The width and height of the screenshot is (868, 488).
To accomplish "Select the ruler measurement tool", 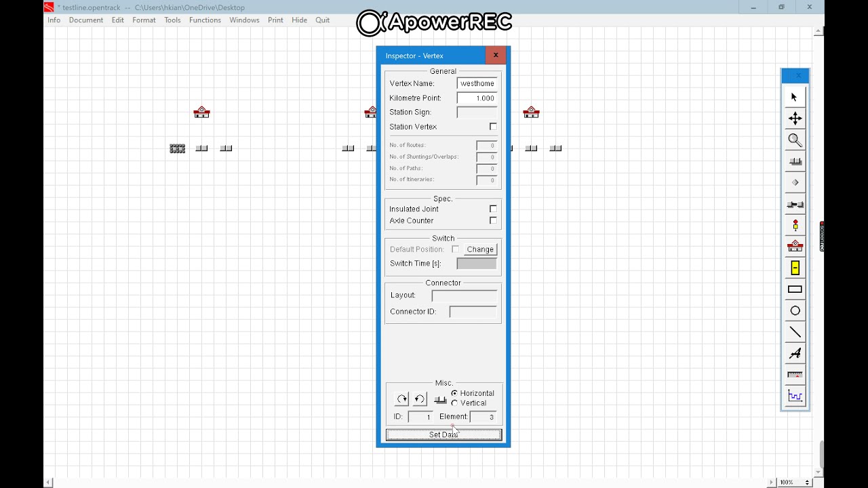I will tap(795, 375).
